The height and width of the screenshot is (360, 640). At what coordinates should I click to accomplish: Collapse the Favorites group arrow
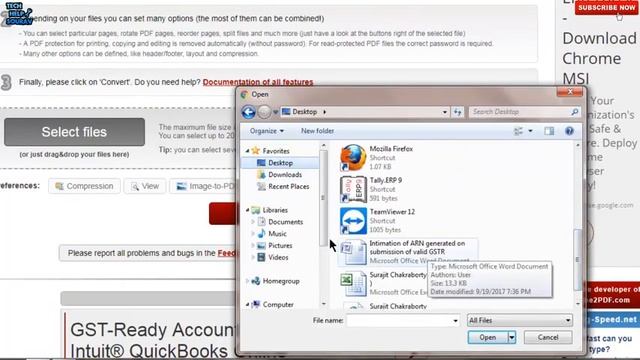[x=247, y=151]
